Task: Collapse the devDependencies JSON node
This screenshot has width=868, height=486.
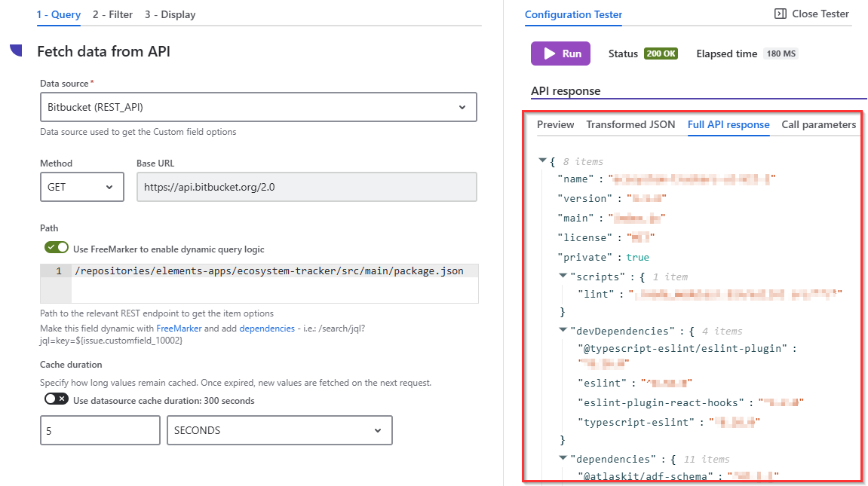Action: pyautogui.click(x=563, y=329)
